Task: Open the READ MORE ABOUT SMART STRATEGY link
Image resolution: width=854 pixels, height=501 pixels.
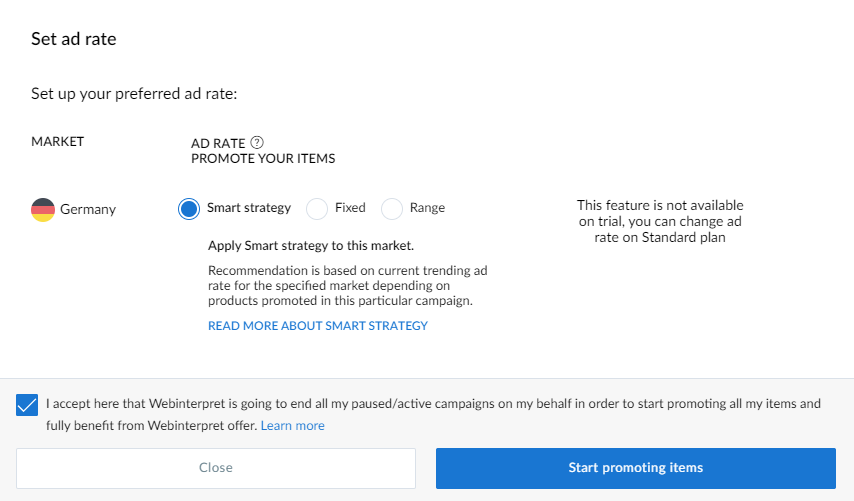Action: click(x=318, y=326)
